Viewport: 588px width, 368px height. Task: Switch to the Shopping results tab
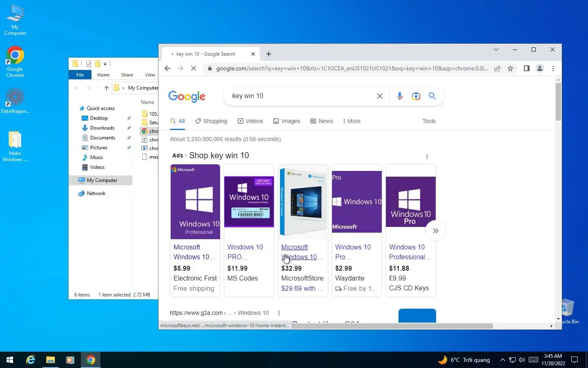(211, 121)
